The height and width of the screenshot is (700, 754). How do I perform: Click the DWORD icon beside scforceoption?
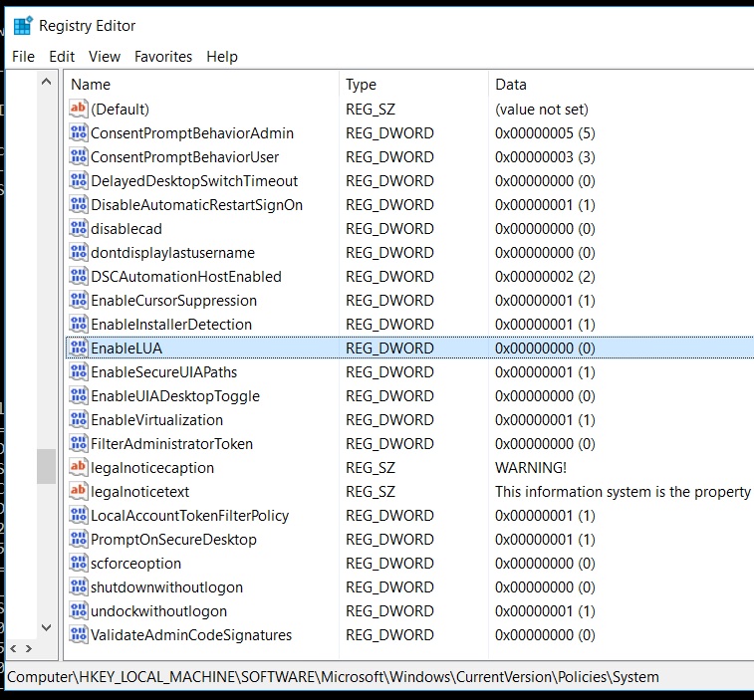coord(79,563)
